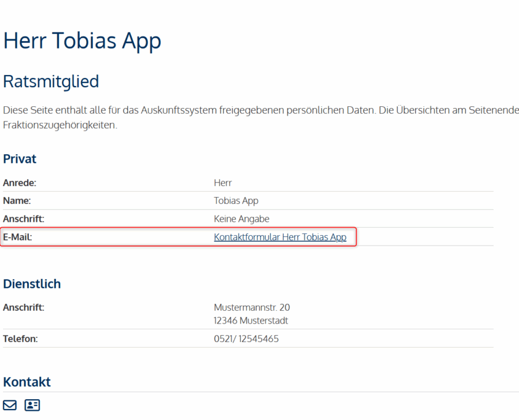Click the Ratsmitglied subtitle heading
Screen dimensions: 519x420
coord(51,81)
